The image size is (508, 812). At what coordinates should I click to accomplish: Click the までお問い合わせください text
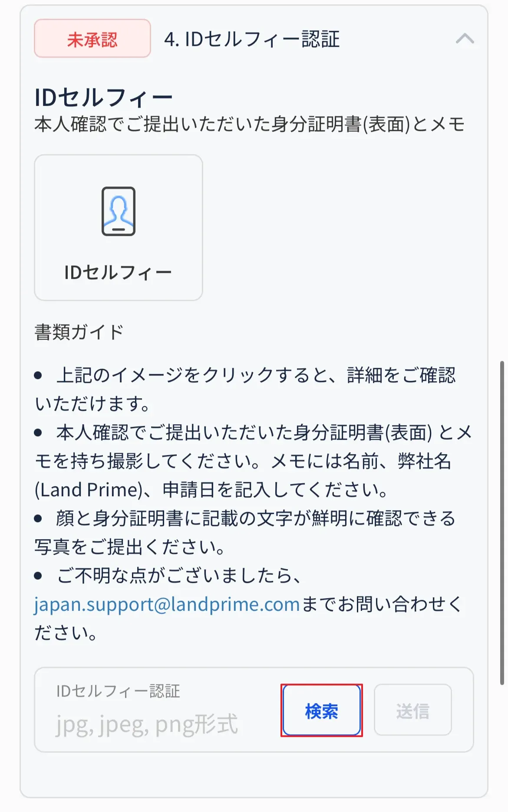[382, 604]
